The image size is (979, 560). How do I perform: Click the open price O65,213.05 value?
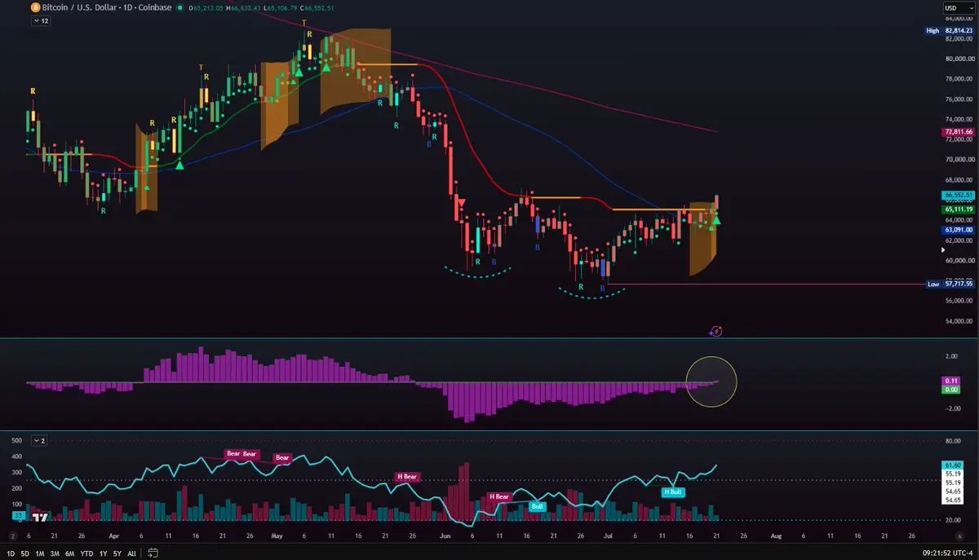(x=206, y=8)
